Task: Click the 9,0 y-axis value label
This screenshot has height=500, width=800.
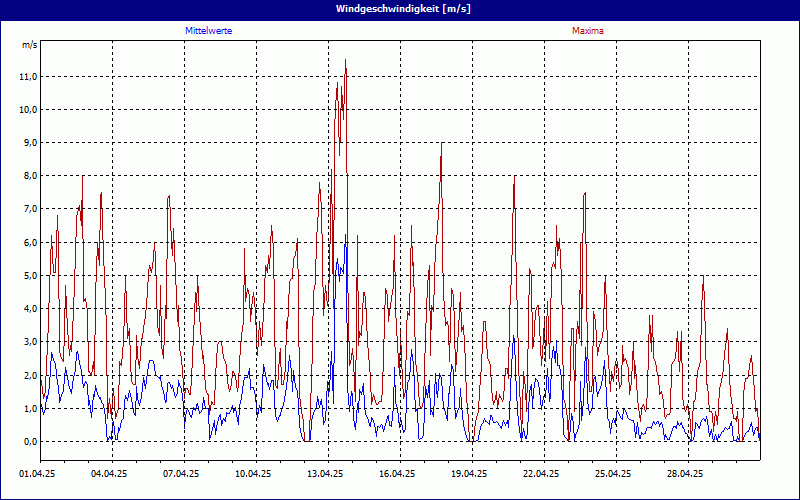Action: tap(28, 143)
